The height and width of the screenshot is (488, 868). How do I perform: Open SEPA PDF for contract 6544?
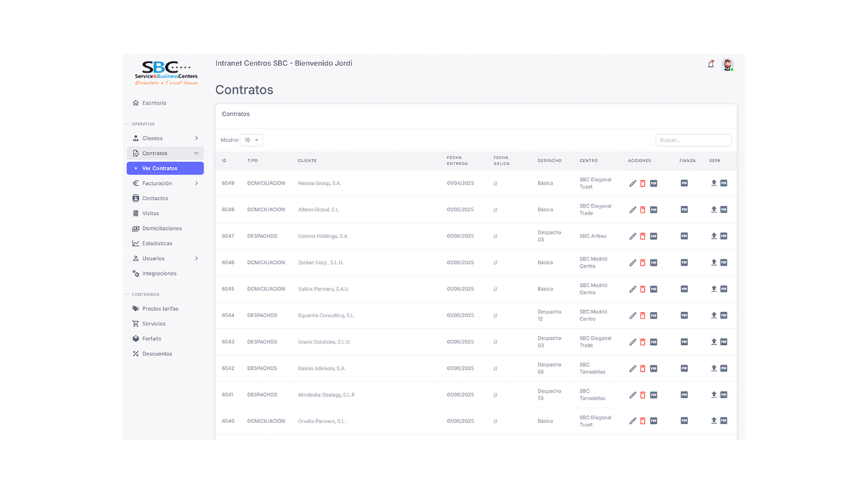click(x=723, y=315)
